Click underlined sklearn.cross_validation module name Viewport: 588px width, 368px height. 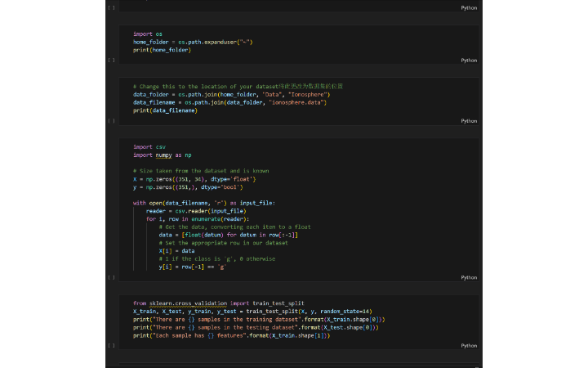point(189,303)
